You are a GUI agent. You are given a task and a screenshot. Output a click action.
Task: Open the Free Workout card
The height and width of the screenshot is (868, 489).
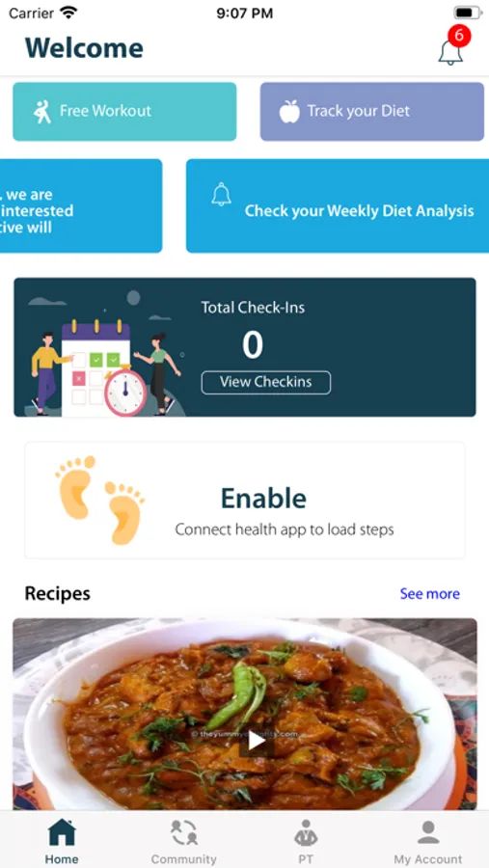coord(124,111)
